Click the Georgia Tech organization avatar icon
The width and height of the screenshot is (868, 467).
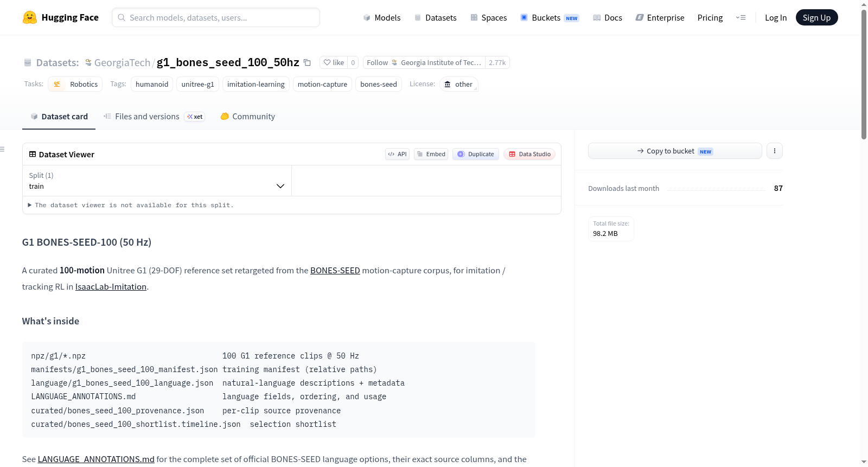[x=88, y=62]
